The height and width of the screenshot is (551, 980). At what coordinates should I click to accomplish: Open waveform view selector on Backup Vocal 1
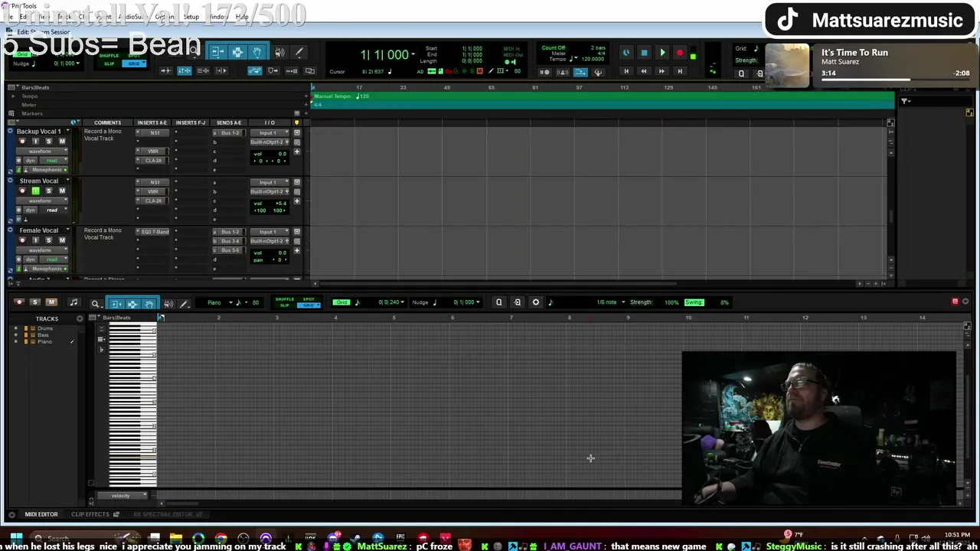(x=42, y=151)
